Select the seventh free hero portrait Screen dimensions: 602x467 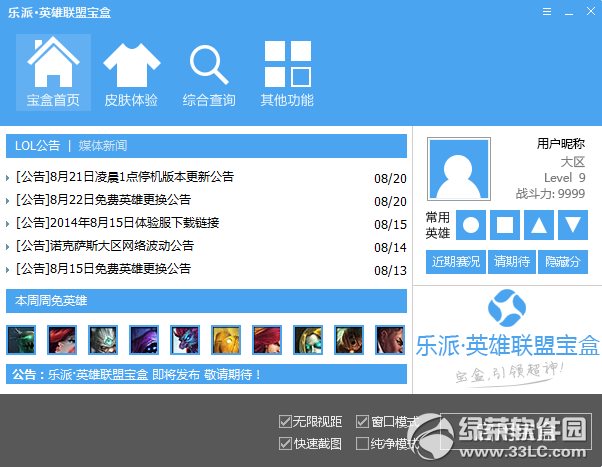click(x=267, y=340)
